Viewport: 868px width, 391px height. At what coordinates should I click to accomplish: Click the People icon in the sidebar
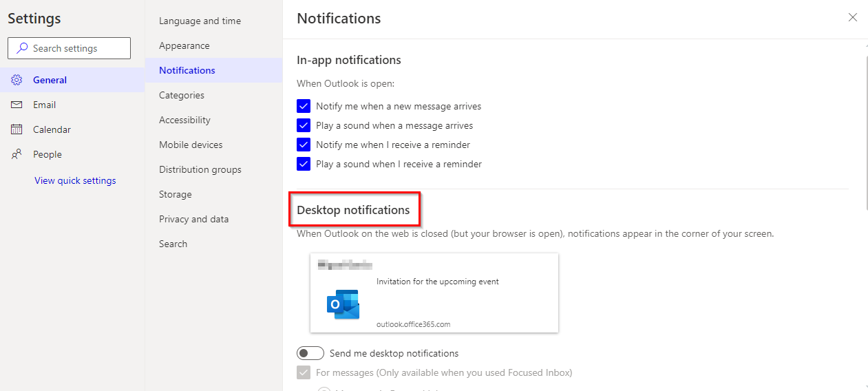[x=17, y=154]
